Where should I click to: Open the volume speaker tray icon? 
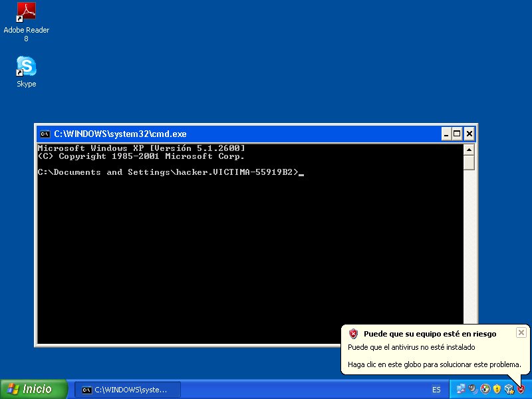pyautogui.click(x=473, y=389)
